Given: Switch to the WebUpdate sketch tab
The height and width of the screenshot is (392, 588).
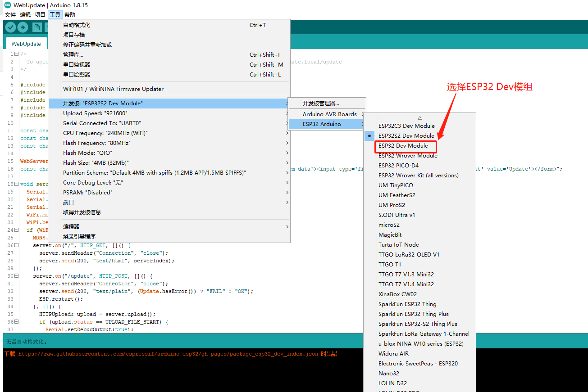Looking at the screenshot, I should 26,43.
